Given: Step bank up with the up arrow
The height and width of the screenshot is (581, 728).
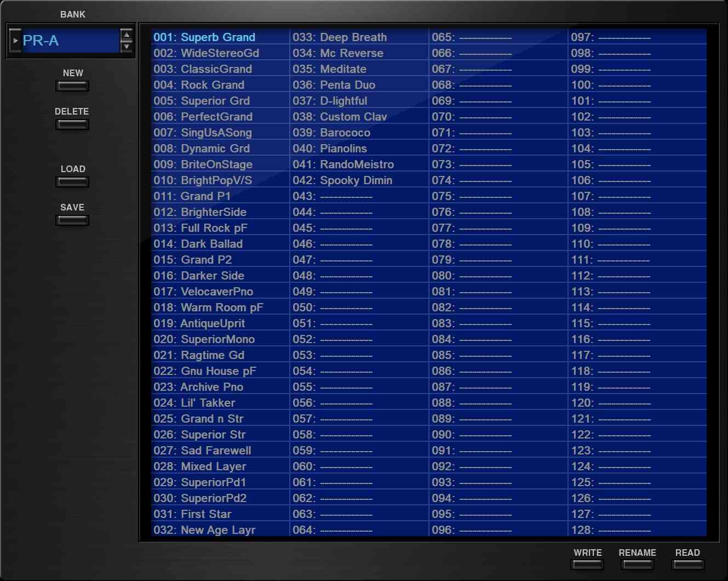Looking at the screenshot, I should coord(127,36).
